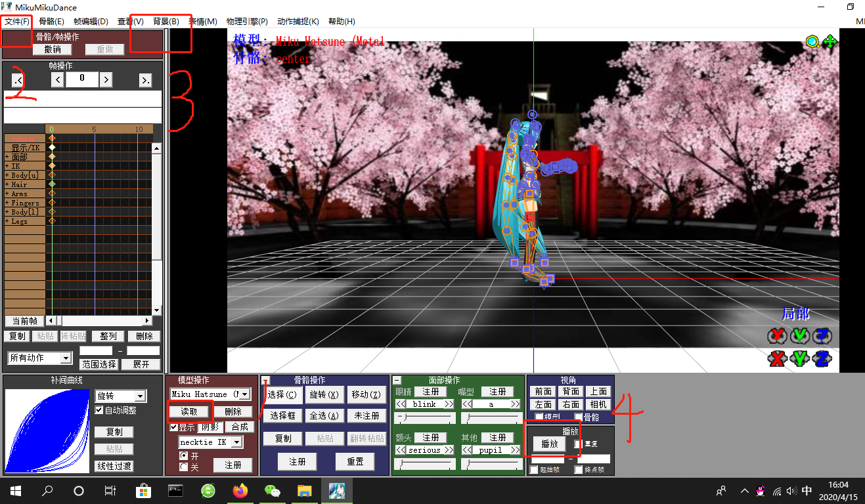865x504 pixels.
Task: Click the timeline vertical scrollbar down arrow
Action: [156, 310]
